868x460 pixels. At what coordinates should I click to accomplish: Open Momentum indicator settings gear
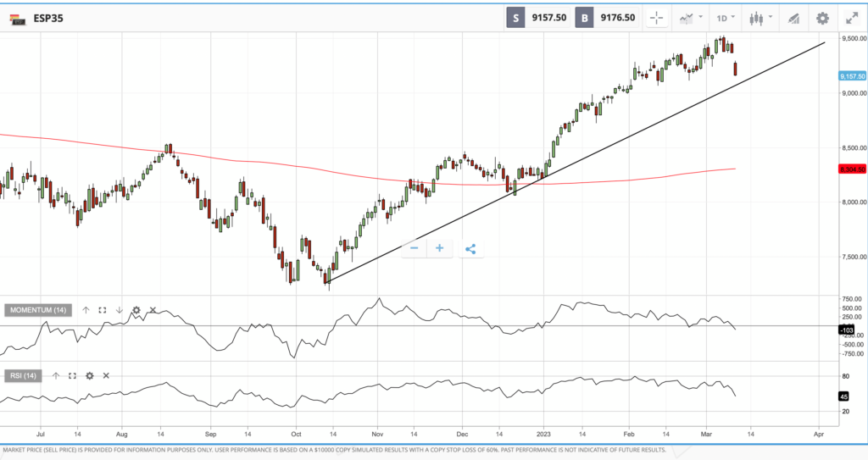(136, 310)
